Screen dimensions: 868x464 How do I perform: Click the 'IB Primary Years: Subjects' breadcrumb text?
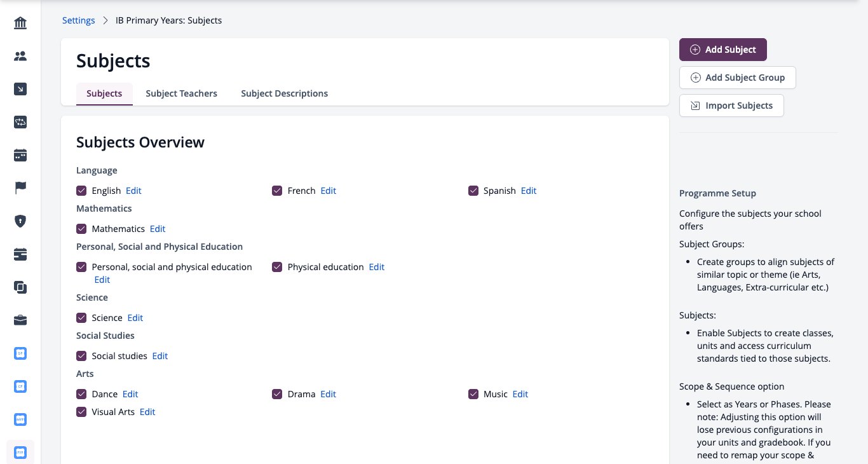[168, 20]
